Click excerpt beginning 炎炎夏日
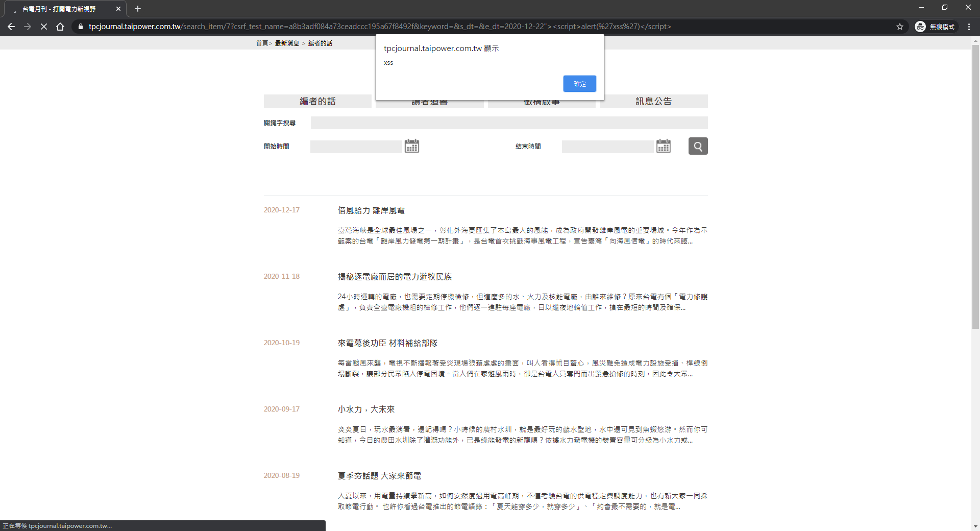 pos(522,435)
